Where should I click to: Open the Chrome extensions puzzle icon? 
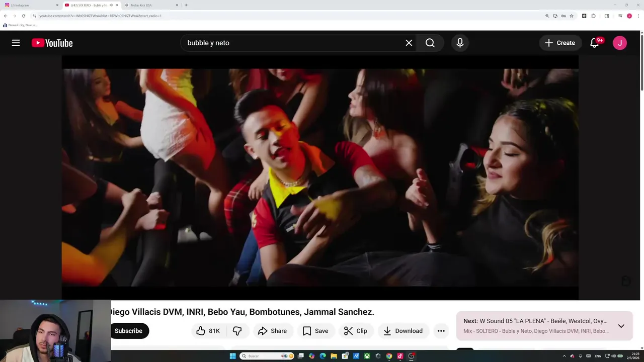pyautogui.click(x=594, y=16)
